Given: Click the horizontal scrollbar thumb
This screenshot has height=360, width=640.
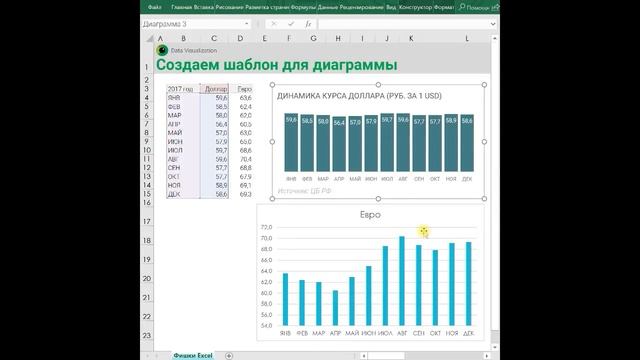Looking at the screenshot, I should tap(385, 356).
